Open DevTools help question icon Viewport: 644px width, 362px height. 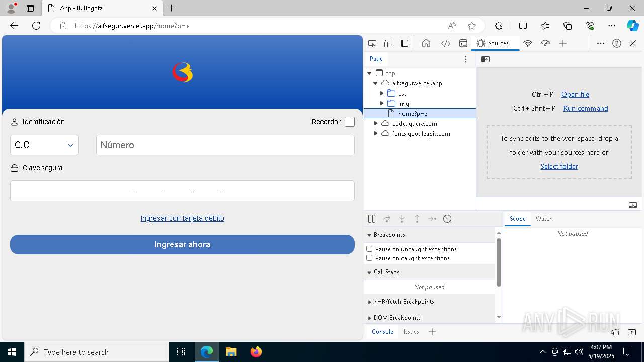coord(617,43)
